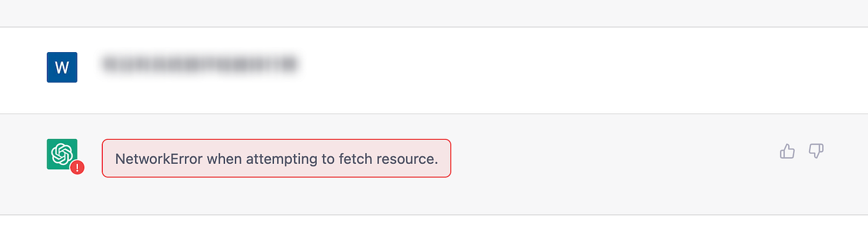Click the thumbs up feedback icon
This screenshot has height=247, width=868.
(787, 151)
